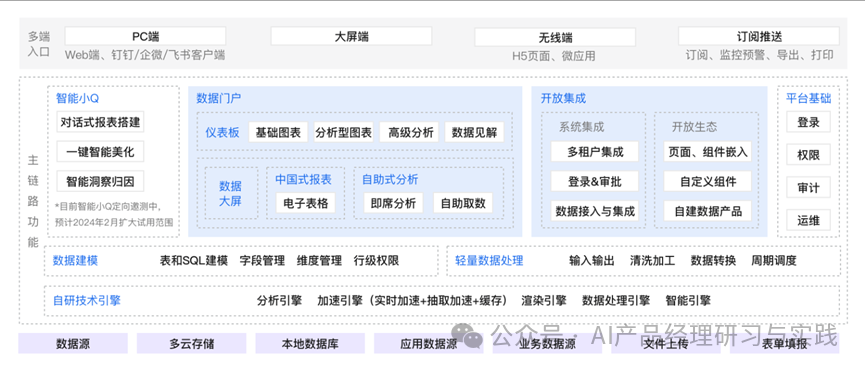Select the 智能引擎 text
865x370 pixels.
click(x=688, y=301)
